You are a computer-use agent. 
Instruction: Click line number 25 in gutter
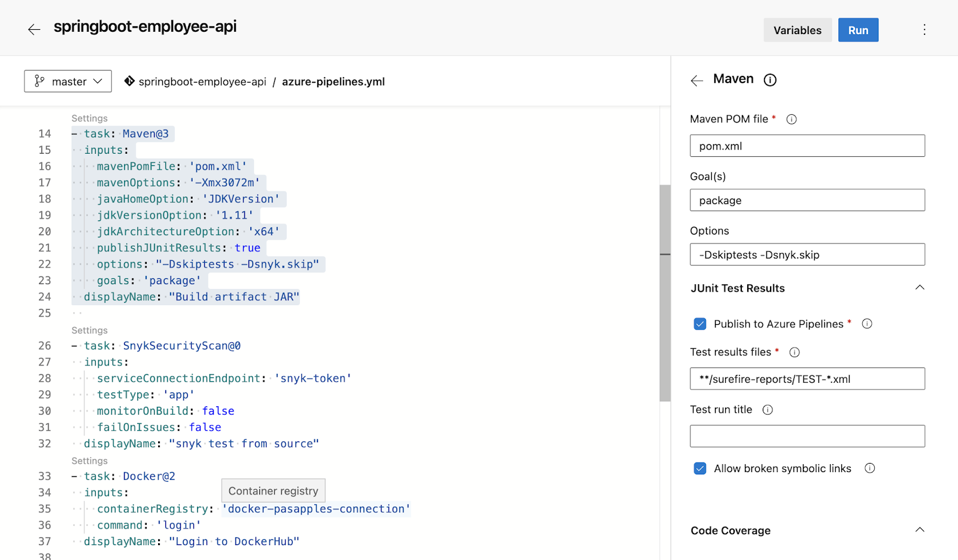[x=44, y=313]
